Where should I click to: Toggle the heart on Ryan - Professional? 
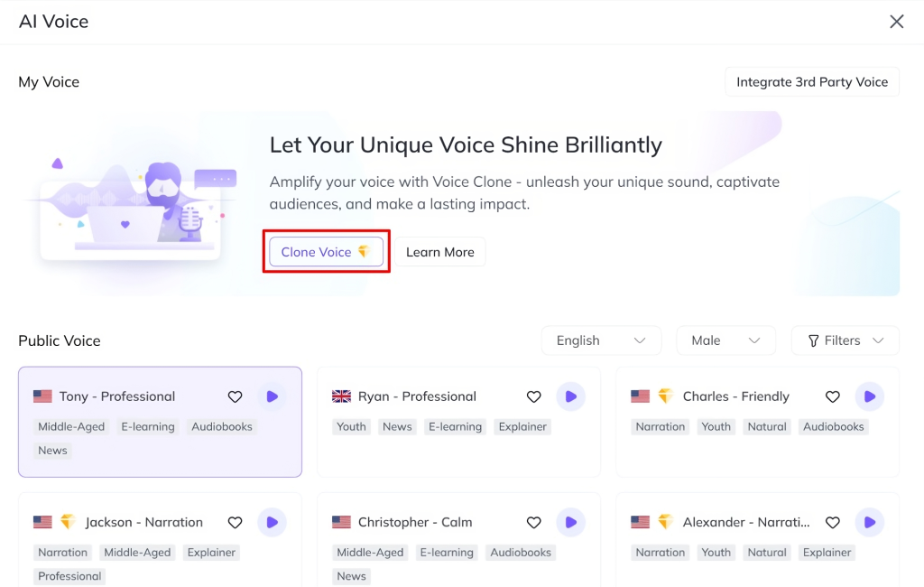pyautogui.click(x=533, y=396)
